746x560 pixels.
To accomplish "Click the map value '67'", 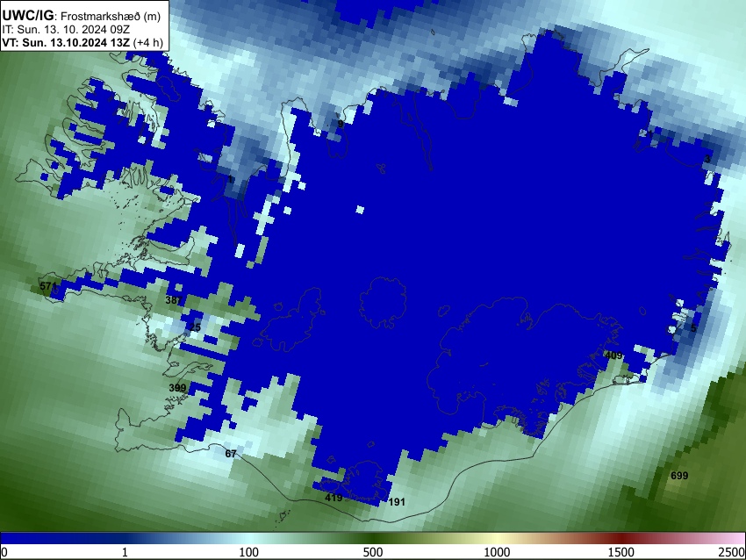I will pos(231,454).
